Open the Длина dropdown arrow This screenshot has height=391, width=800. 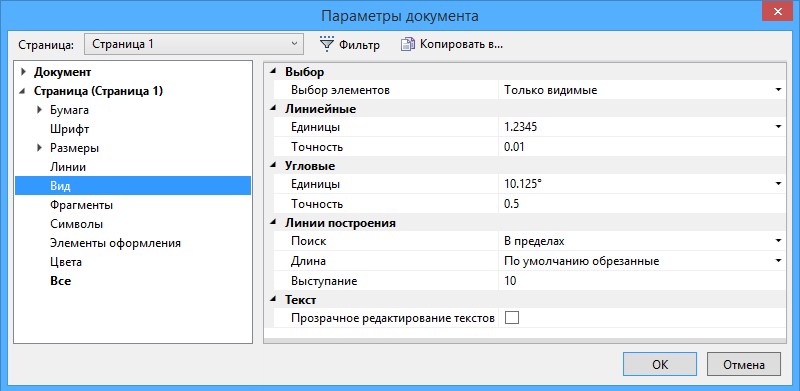pos(778,261)
